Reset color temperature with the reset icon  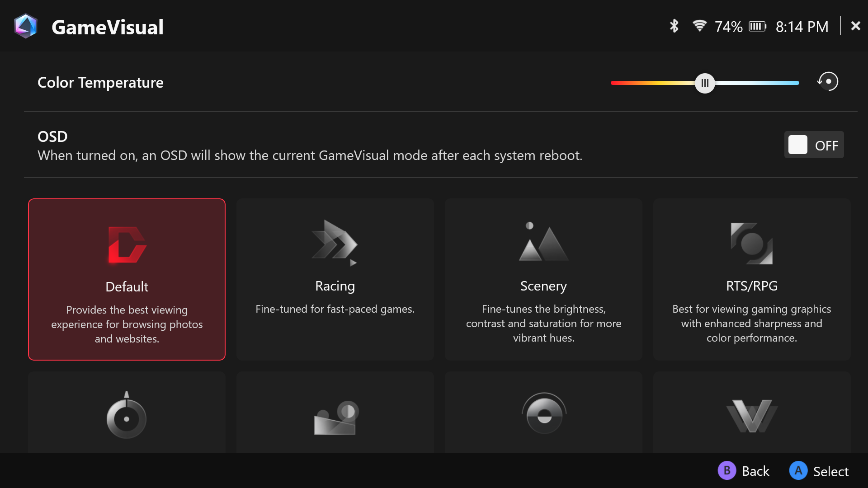click(x=828, y=82)
